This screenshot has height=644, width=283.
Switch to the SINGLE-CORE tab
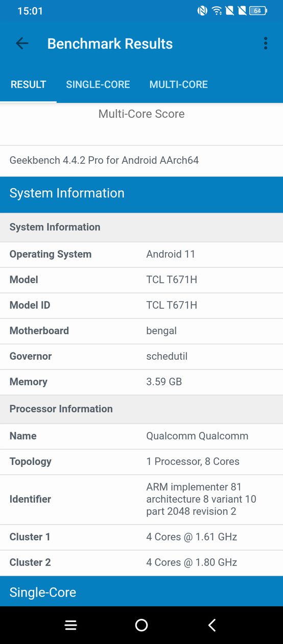[98, 85]
